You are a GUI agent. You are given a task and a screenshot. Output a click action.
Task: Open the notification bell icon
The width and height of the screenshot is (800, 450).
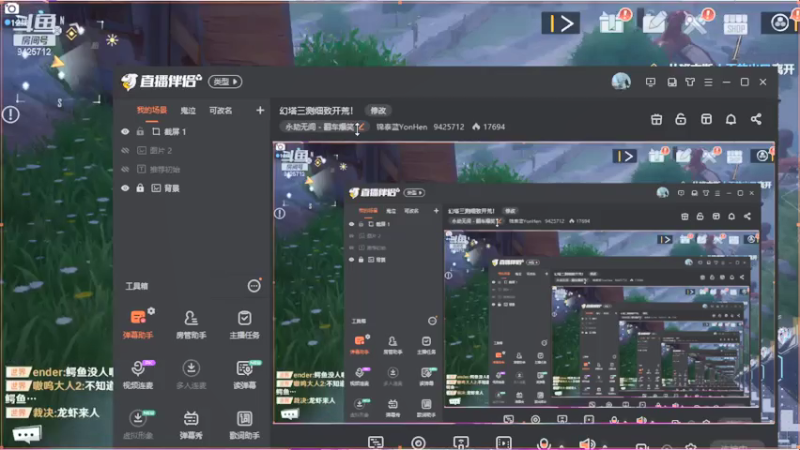pos(731,119)
